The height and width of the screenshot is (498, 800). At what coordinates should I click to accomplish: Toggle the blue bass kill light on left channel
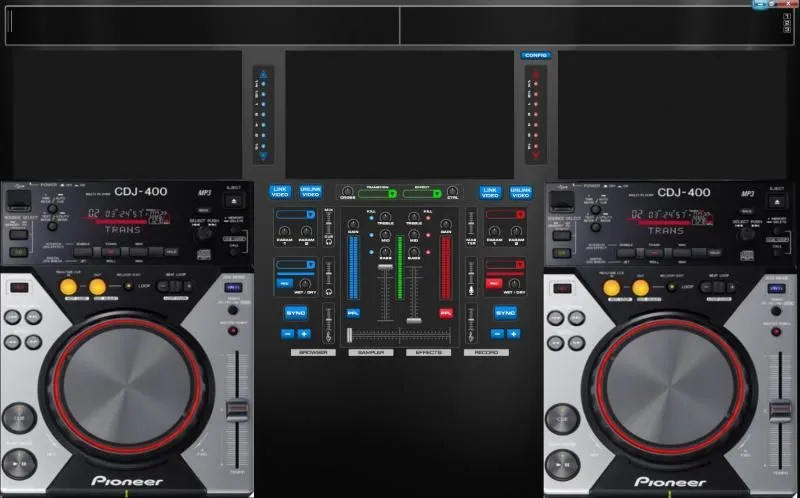[371, 252]
